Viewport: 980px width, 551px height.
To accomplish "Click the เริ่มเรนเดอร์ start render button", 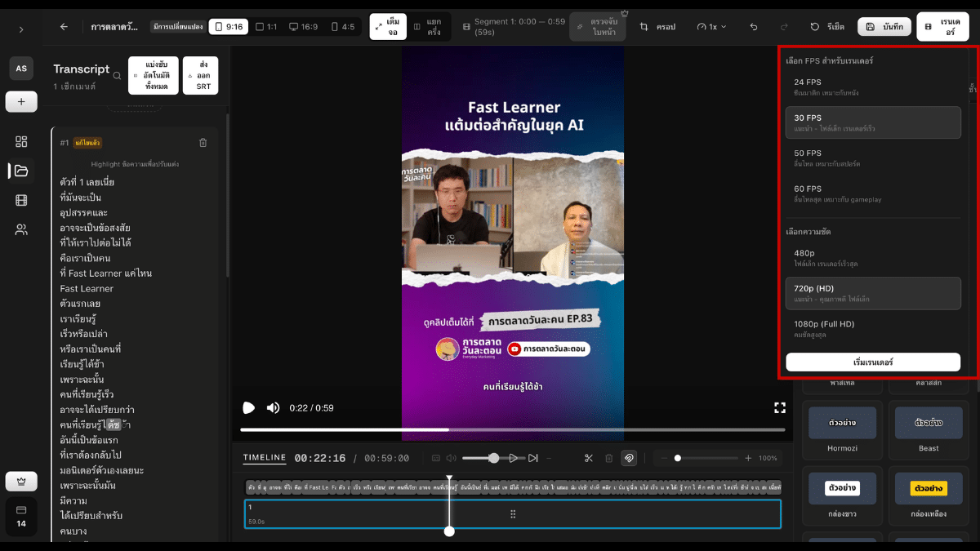I will pos(873,362).
